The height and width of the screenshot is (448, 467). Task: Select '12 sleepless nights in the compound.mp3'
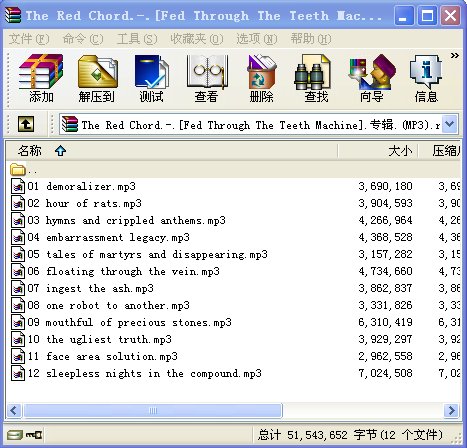tap(145, 373)
